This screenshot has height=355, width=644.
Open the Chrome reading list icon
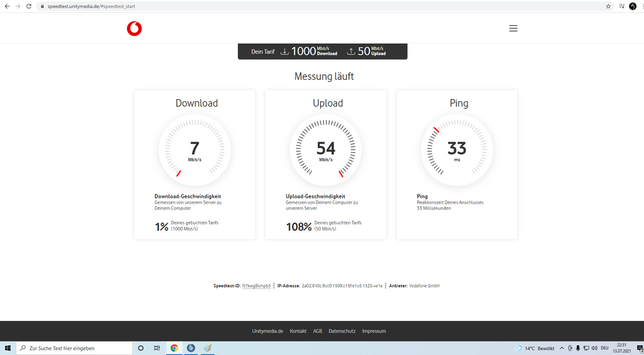622,6
